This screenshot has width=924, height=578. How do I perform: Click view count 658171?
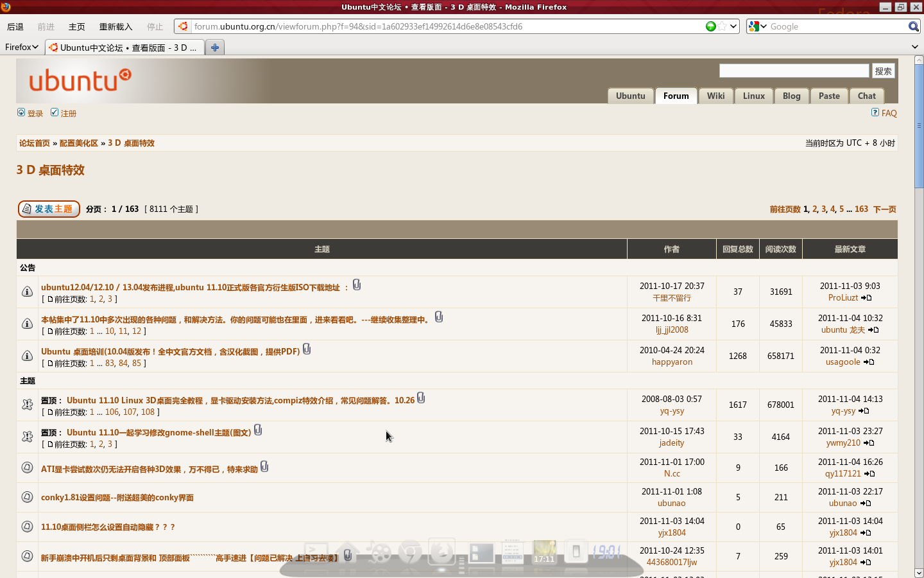pyautogui.click(x=781, y=356)
